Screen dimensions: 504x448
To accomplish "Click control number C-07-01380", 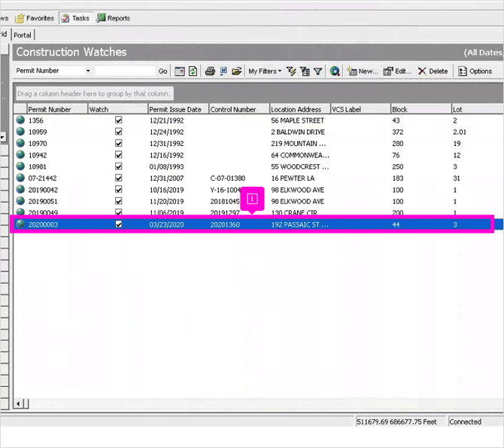I will point(228,178).
